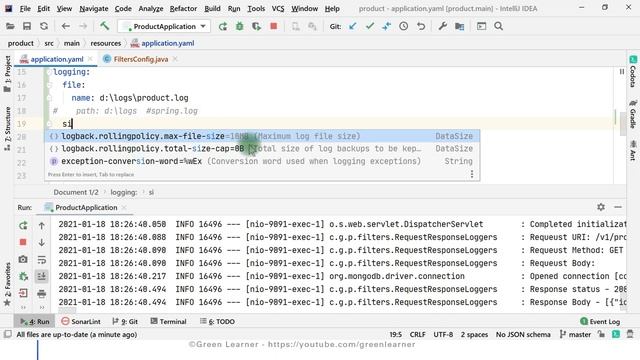Search everywhere with magnifier icon
This screenshot has height=360, width=640.
(498, 27)
